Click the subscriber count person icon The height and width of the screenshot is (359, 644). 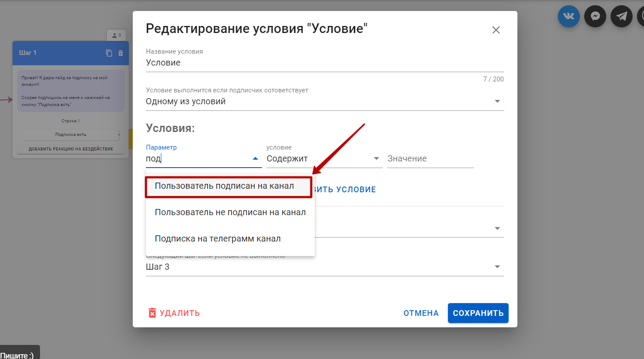point(115,35)
